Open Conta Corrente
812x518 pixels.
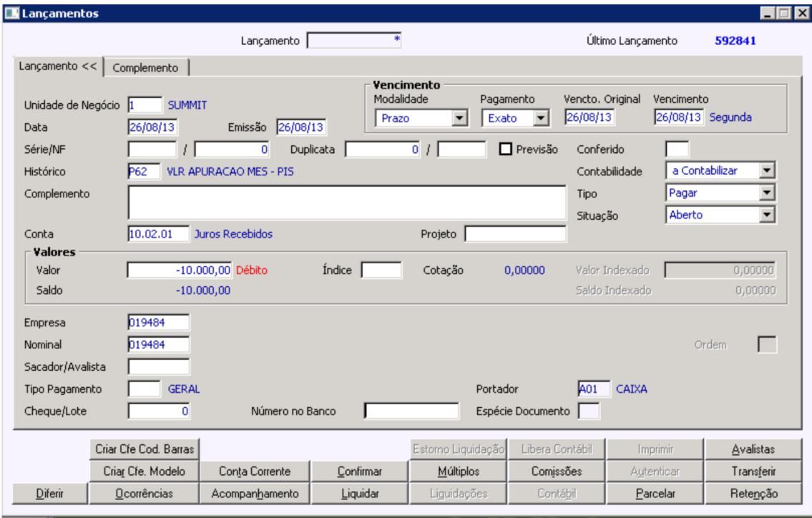click(x=254, y=471)
